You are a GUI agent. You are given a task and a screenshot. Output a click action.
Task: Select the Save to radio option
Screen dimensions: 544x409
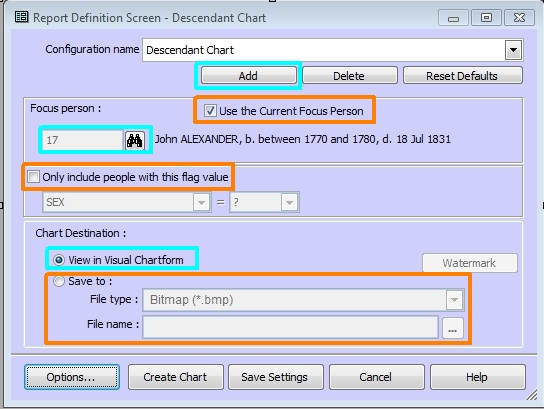click(x=59, y=281)
